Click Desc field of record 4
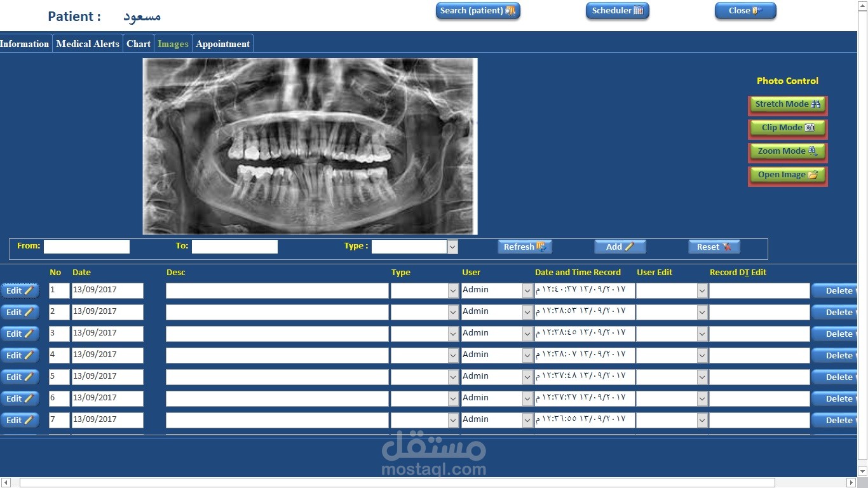 point(277,355)
